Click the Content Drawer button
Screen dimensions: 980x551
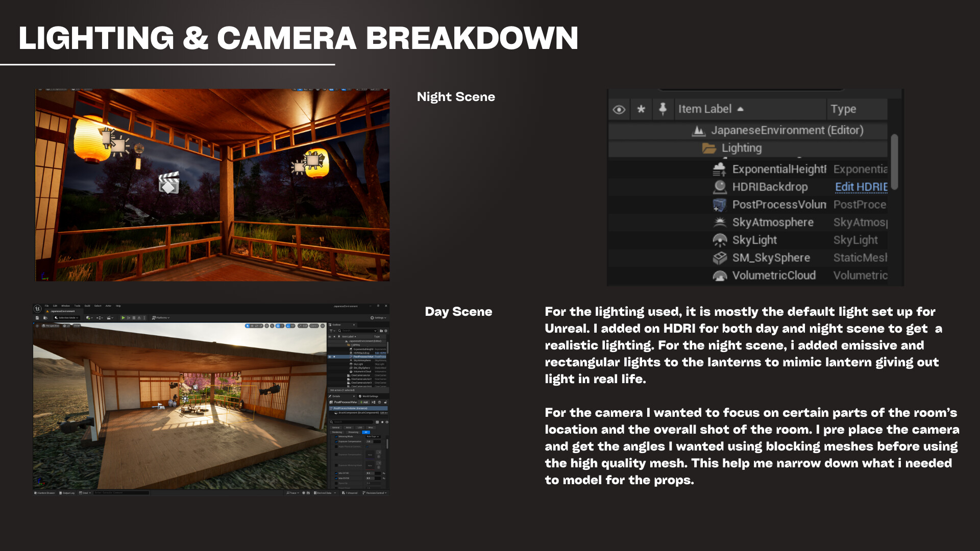tap(45, 493)
